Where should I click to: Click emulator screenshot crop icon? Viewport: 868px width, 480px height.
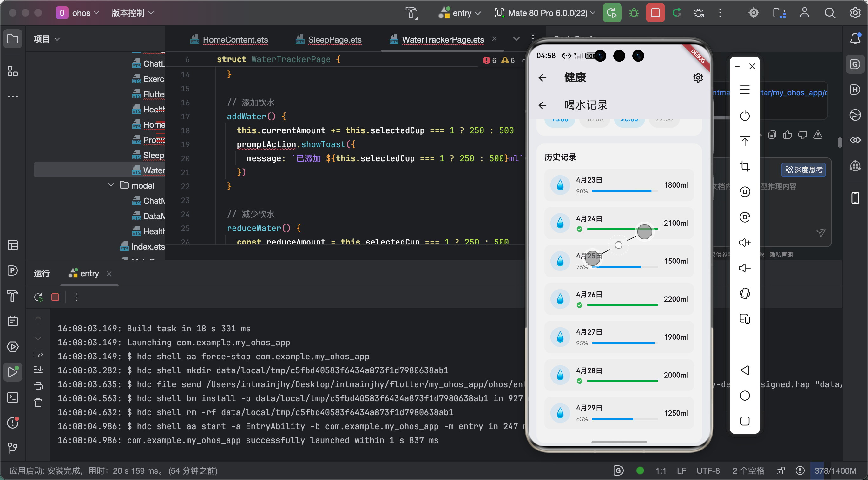pos(745,167)
